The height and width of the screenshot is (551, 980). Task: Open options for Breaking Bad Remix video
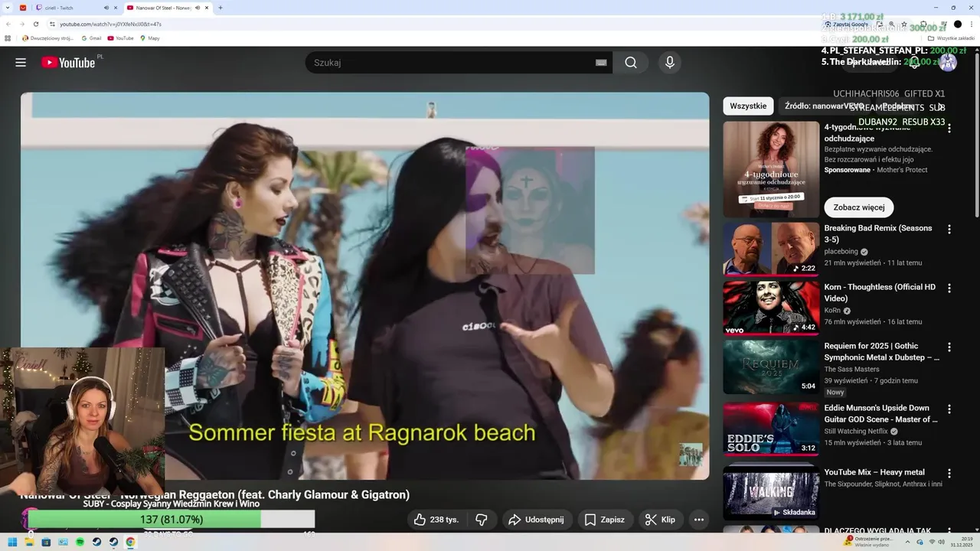tap(949, 230)
